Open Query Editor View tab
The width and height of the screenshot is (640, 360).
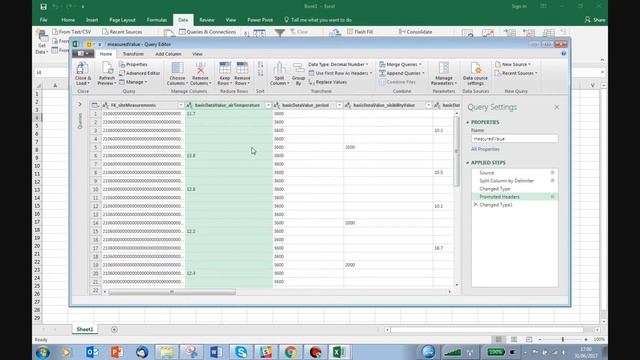(x=197, y=54)
